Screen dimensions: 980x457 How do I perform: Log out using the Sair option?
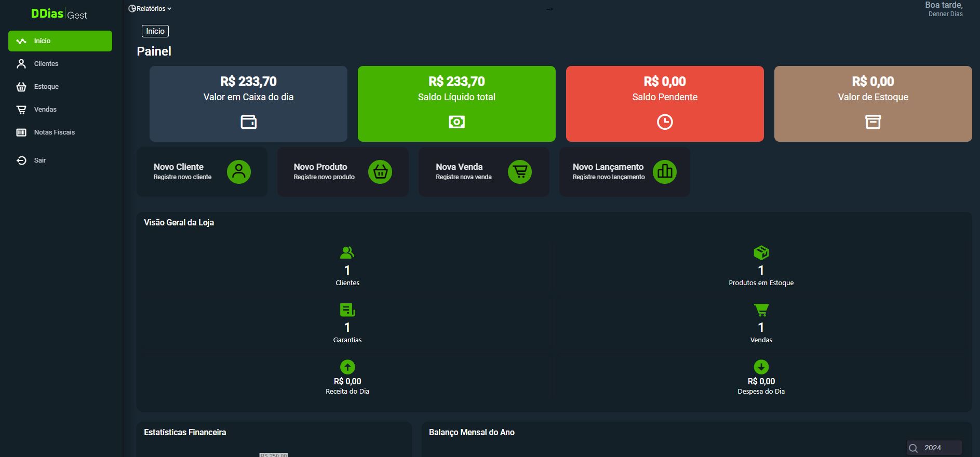tap(39, 160)
